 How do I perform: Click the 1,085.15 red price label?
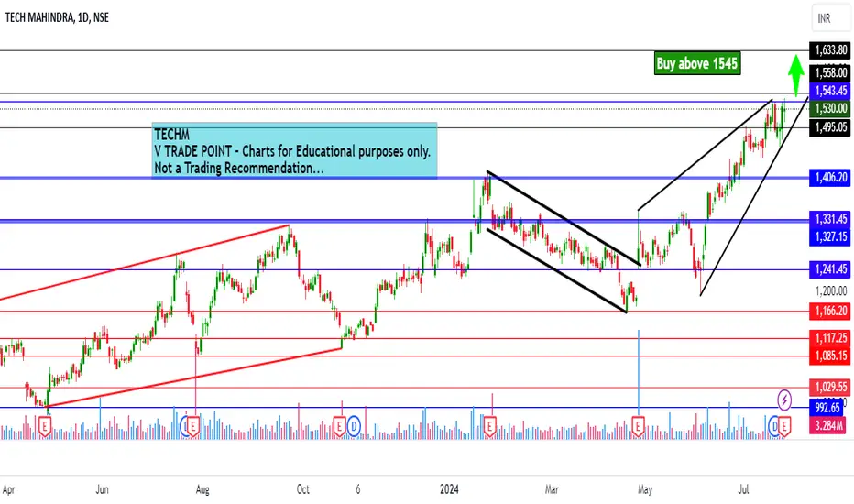[830, 356]
